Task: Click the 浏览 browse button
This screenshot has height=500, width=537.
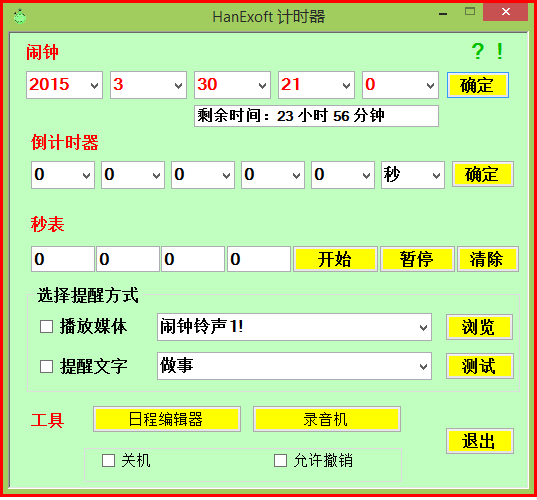Action: [479, 327]
